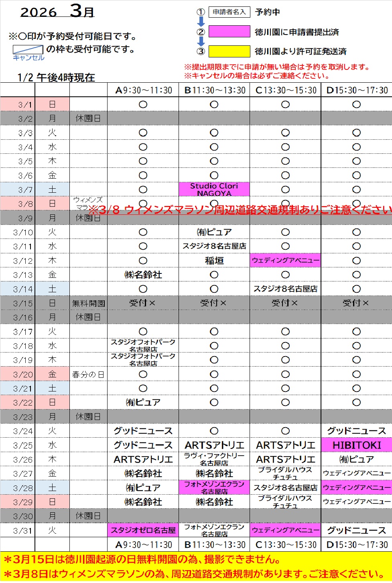The image size is (392, 583).
Task: Select the available circle for 3/21 slot C
Action: pyautogui.click(x=285, y=388)
